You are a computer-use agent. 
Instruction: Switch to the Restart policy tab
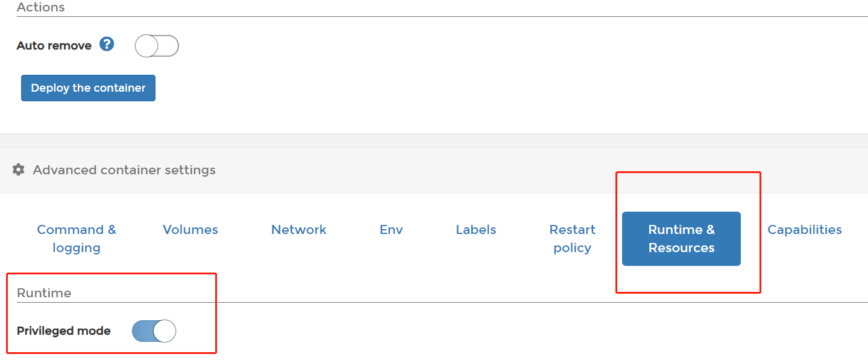point(572,238)
